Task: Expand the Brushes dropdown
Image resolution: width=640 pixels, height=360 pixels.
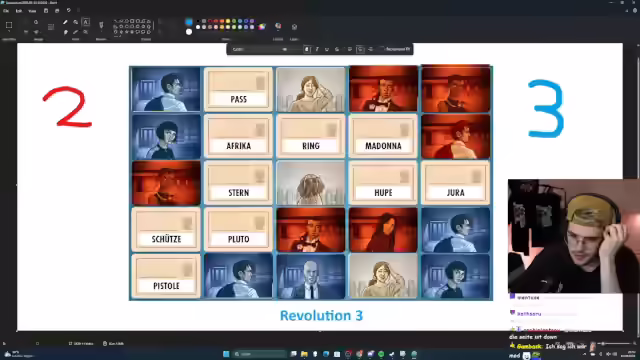Action: click(101, 32)
